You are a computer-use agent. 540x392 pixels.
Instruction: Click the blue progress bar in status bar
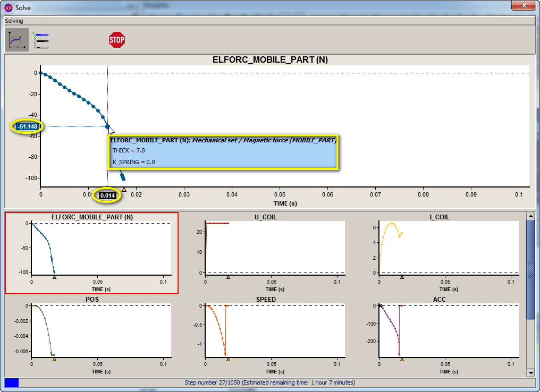12,382
